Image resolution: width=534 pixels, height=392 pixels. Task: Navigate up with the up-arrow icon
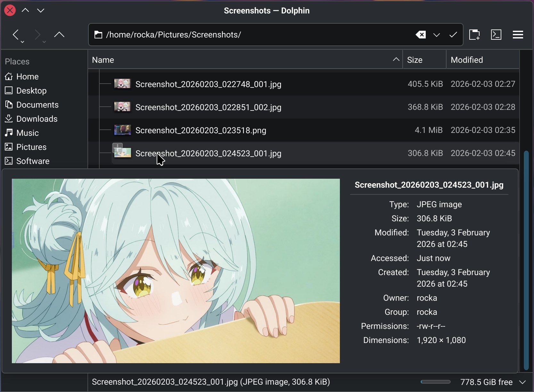point(59,35)
